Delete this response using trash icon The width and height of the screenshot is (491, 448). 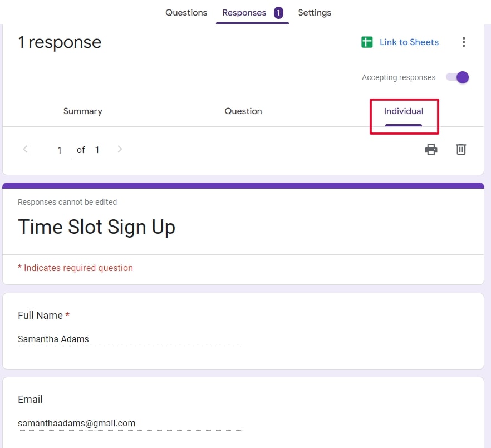click(460, 149)
